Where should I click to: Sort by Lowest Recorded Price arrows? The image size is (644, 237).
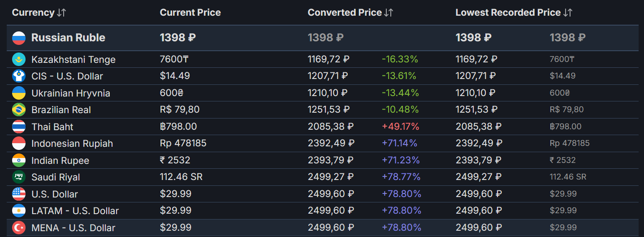coord(567,13)
